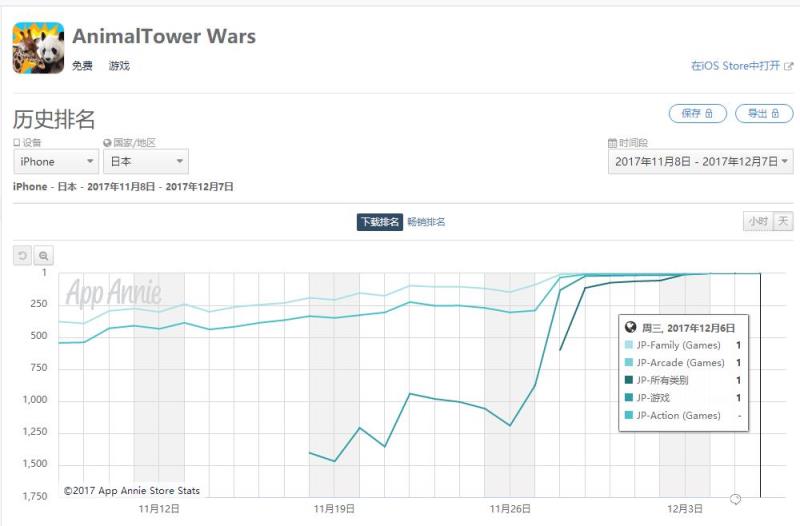Click the 12月3日 axis label

[x=685, y=509]
